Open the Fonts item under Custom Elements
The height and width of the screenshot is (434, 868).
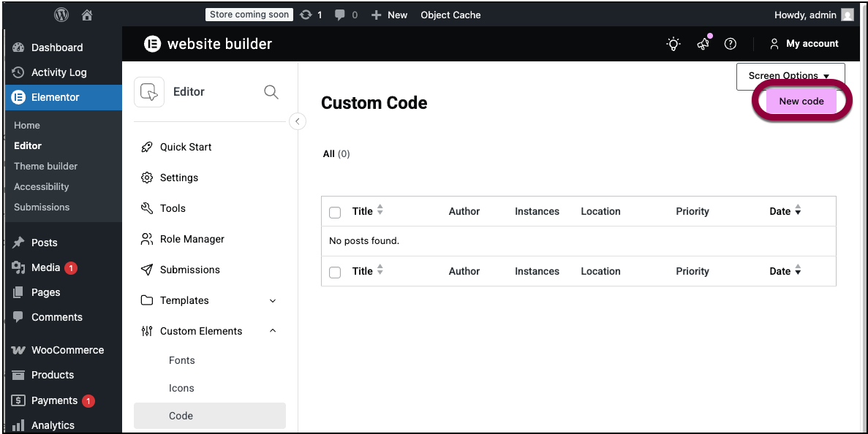[182, 360]
